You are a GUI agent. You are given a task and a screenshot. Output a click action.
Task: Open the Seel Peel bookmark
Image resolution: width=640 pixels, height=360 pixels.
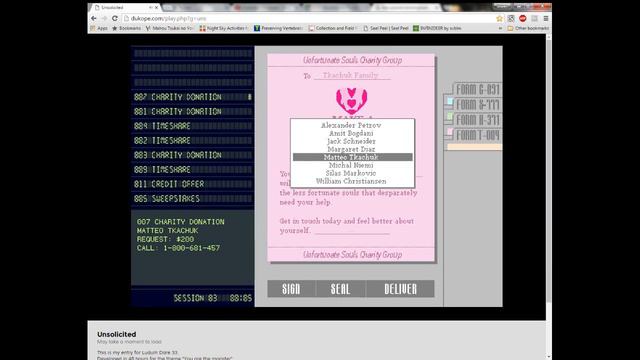coord(386,28)
